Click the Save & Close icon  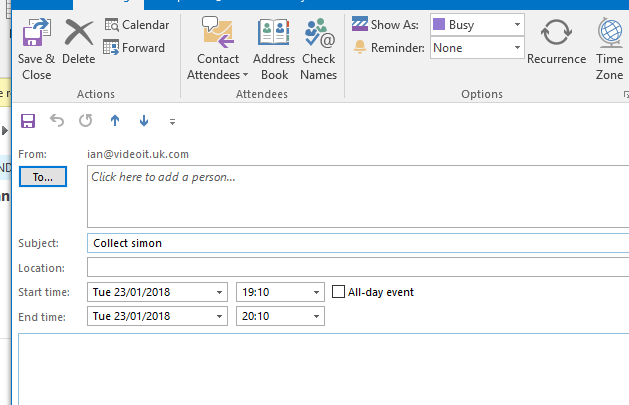(36, 35)
